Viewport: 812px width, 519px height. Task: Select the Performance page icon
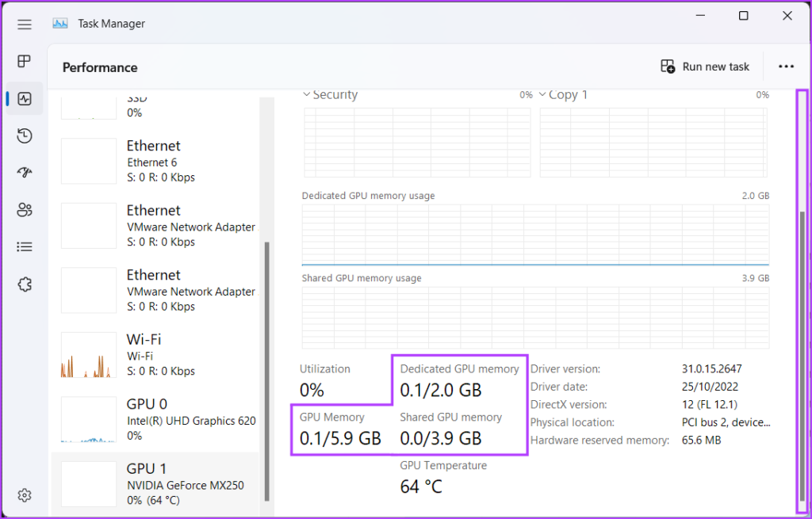25,99
